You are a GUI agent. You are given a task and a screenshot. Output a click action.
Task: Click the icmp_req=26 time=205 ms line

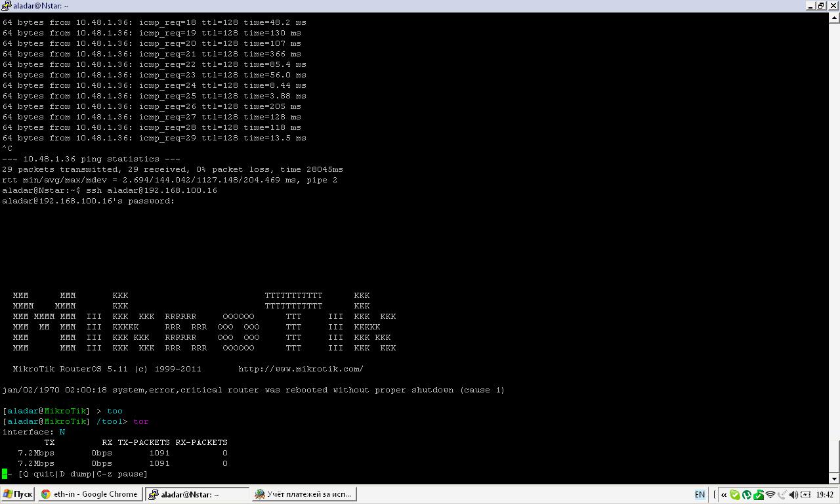pyautogui.click(x=152, y=106)
